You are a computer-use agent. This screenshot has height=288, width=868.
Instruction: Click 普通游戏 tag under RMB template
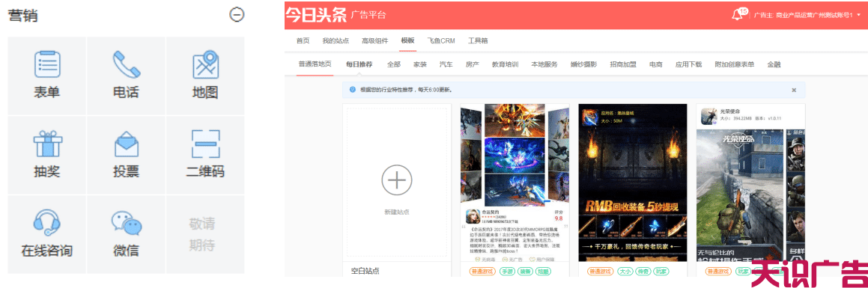pyautogui.click(x=601, y=272)
